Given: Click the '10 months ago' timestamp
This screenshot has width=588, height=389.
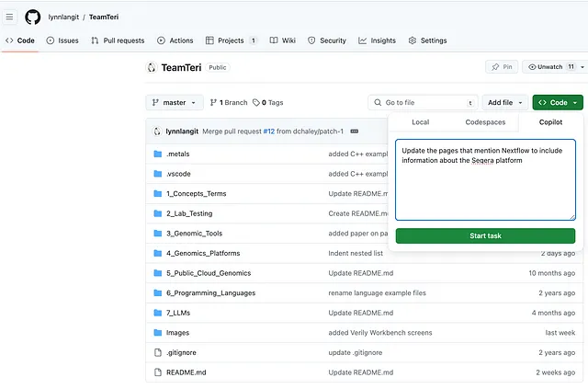Looking at the screenshot, I should (551, 273).
